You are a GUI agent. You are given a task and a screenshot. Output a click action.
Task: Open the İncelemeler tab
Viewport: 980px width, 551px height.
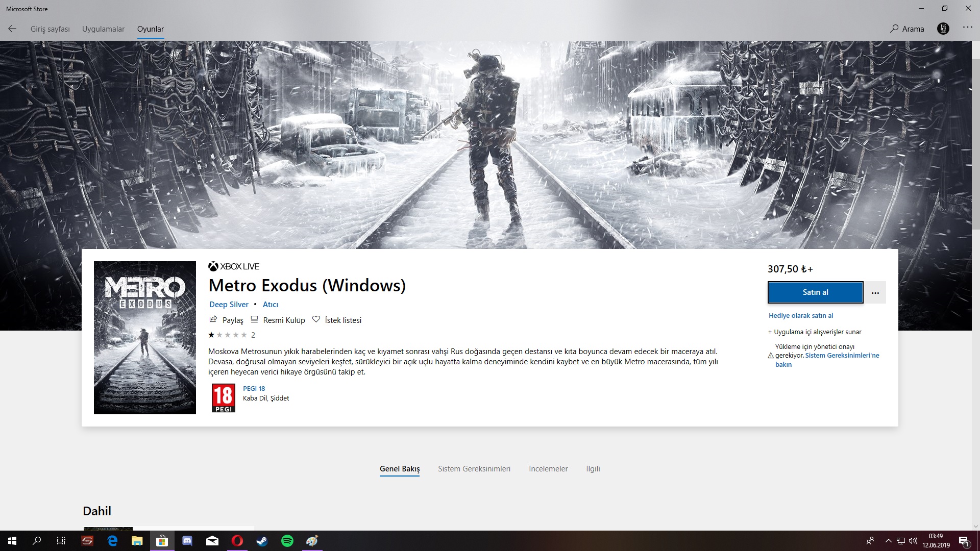(x=548, y=469)
